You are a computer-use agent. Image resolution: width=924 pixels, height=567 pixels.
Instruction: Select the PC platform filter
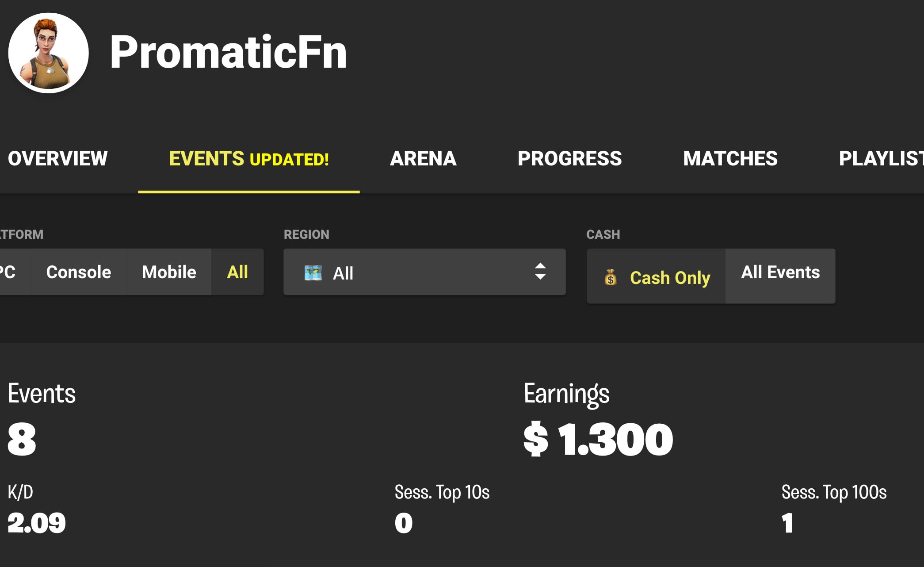[x=9, y=272]
